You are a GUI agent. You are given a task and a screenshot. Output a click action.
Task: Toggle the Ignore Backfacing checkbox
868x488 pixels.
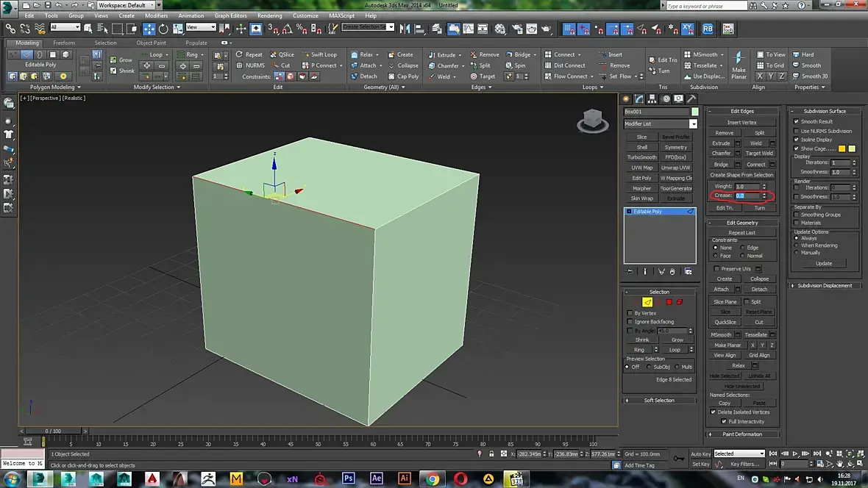(630, 322)
